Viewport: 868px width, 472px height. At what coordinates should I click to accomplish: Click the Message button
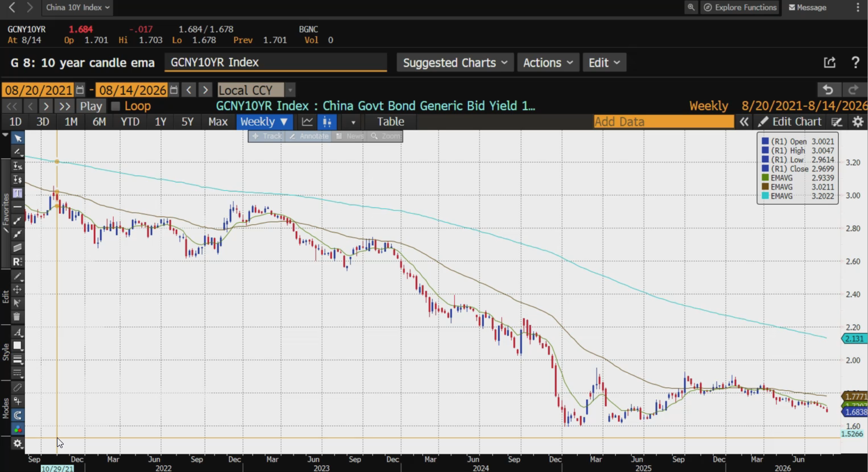pos(808,7)
